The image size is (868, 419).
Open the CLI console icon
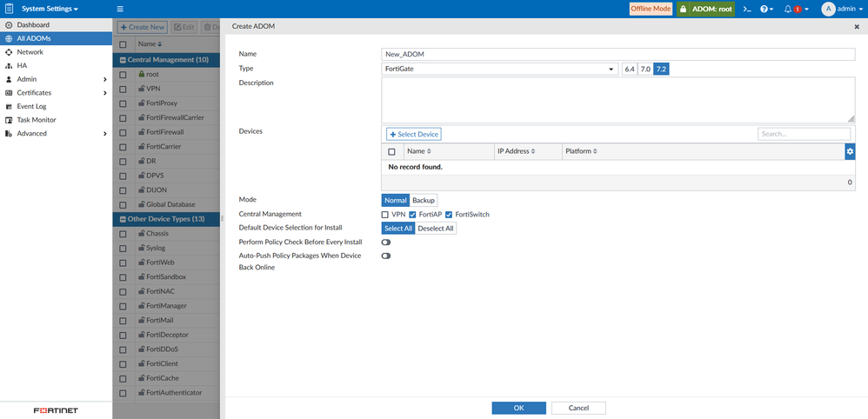click(747, 9)
